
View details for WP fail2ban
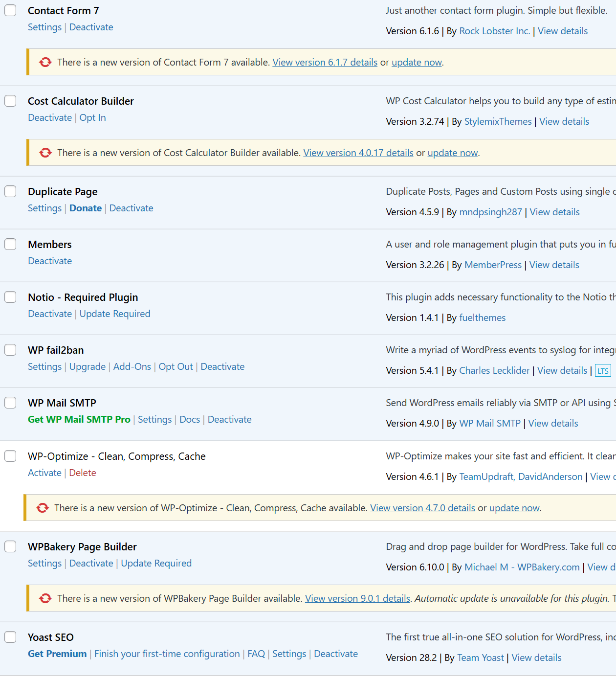562,370
